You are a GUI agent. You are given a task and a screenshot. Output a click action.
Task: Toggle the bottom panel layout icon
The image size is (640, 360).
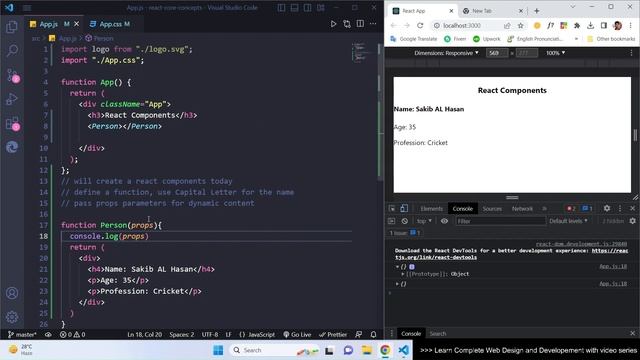tap(294, 8)
